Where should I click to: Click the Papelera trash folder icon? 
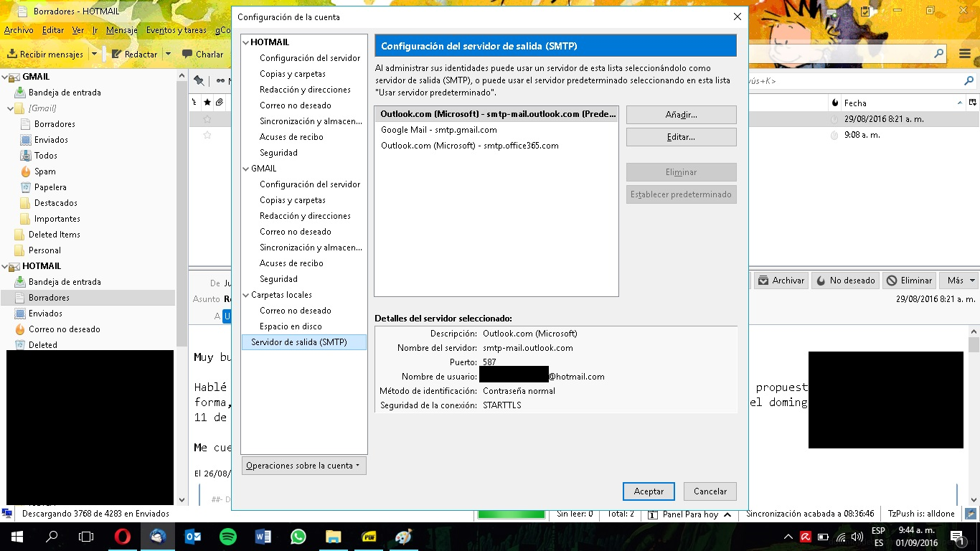pos(26,187)
